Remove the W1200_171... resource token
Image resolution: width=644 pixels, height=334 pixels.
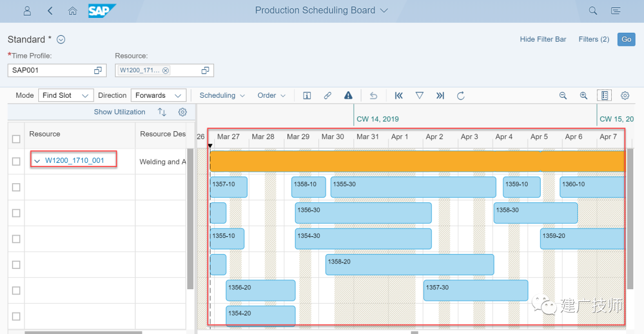tap(166, 70)
